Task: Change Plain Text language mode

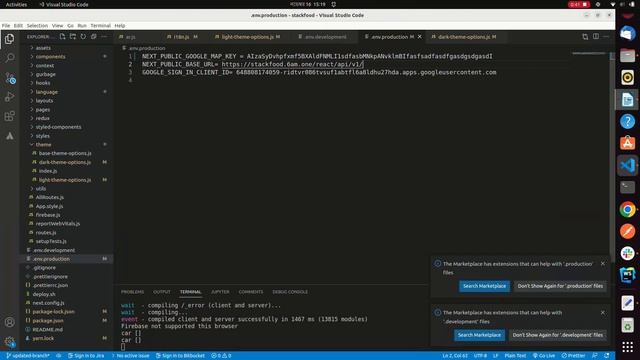Action: pyautogui.click(x=515, y=356)
